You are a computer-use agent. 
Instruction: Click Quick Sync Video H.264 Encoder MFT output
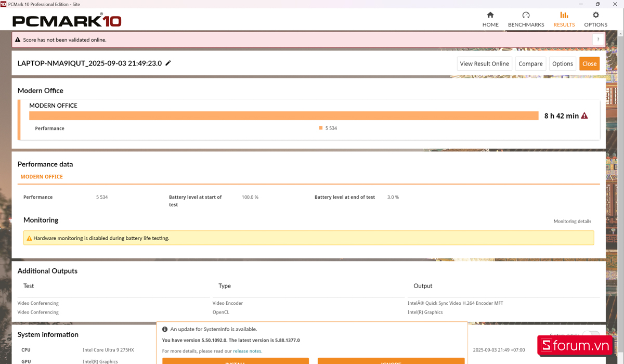coord(456,303)
